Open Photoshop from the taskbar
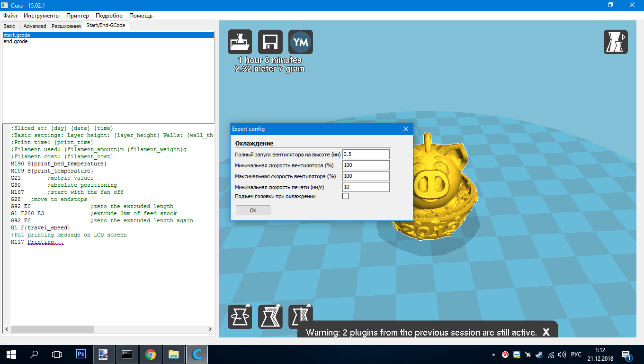This screenshot has width=644, height=364. tap(81, 354)
